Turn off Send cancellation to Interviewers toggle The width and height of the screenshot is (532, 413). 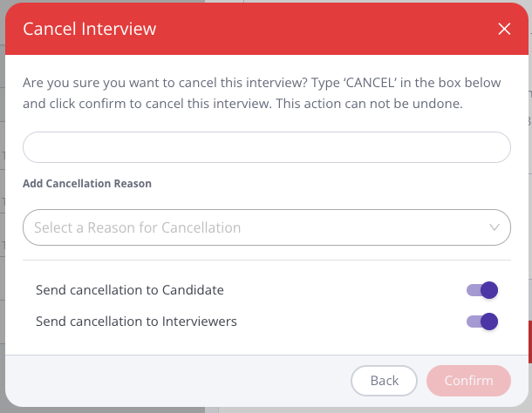point(481,322)
